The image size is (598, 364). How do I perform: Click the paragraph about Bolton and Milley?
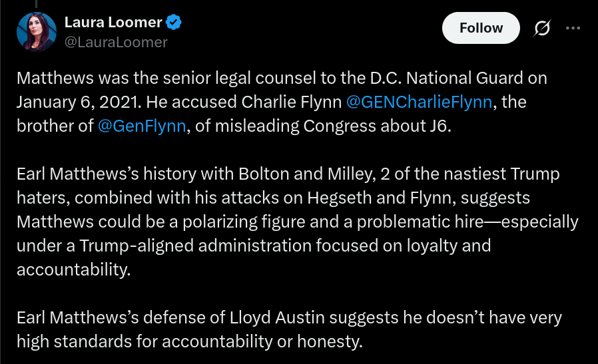click(x=298, y=222)
